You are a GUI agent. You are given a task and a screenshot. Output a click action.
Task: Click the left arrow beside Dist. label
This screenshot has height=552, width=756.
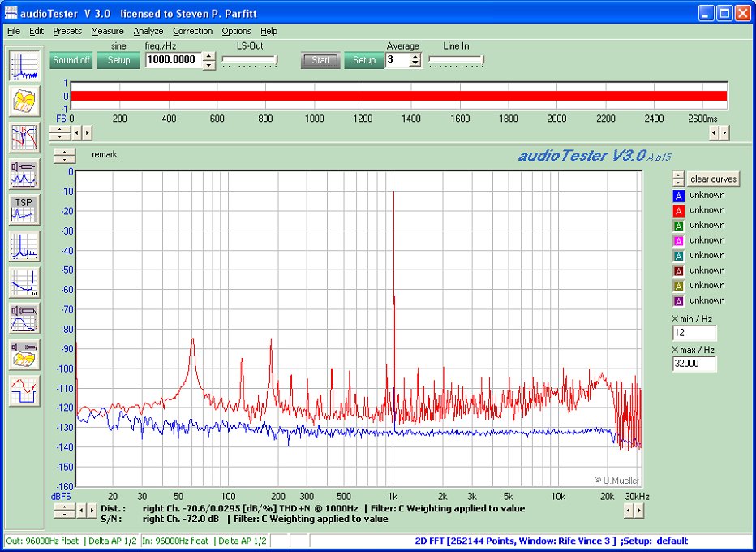click(81, 511)
